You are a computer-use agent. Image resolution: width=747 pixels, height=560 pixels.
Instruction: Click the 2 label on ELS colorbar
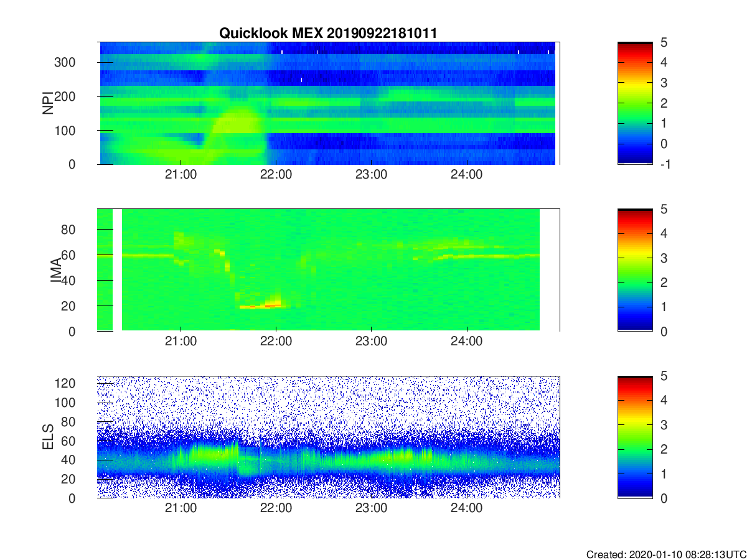coord(663,449)
